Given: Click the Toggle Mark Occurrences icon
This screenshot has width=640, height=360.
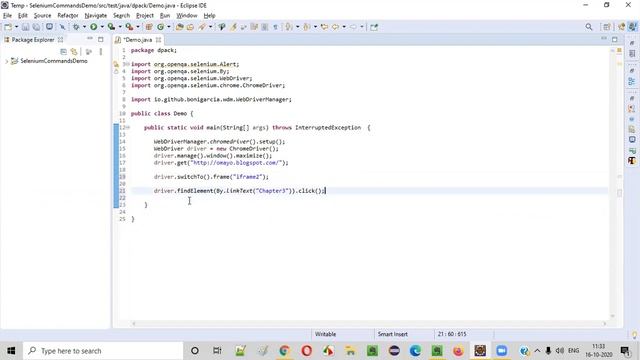Looking at the screenshot, I should coord(233,27).
